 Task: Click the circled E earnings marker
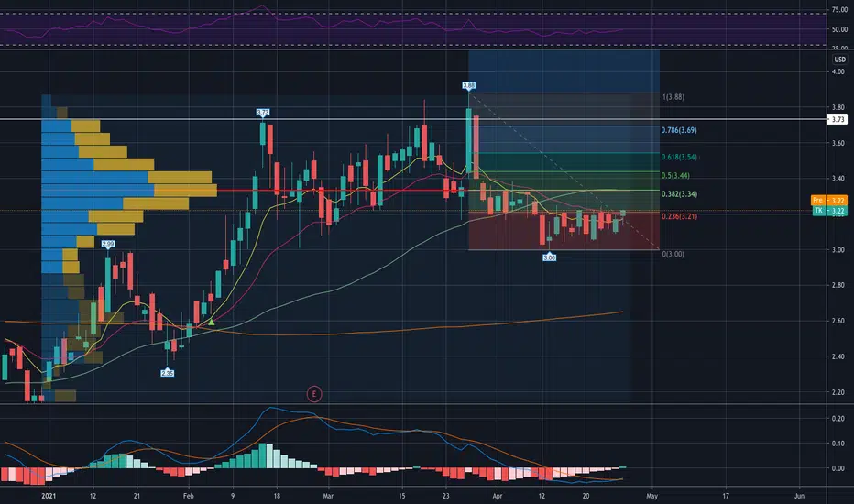pyautogui.click(x=313, y=394)
